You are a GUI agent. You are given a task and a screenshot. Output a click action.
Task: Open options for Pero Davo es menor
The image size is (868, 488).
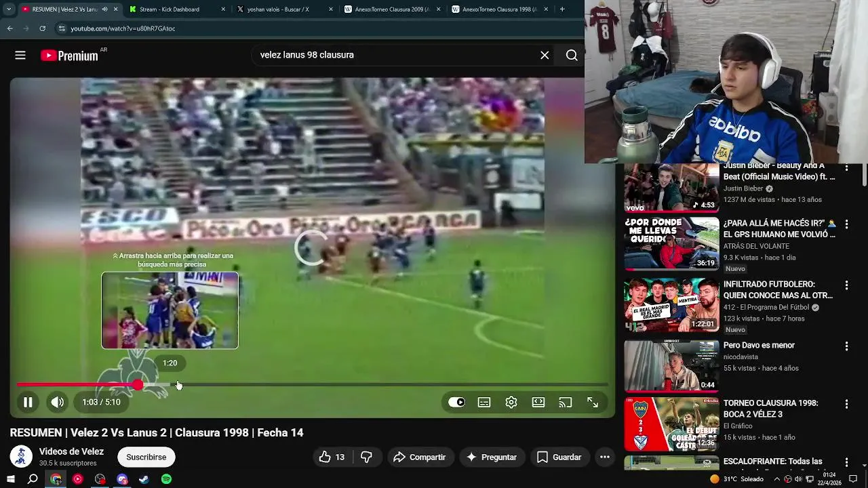pos(846,346)
